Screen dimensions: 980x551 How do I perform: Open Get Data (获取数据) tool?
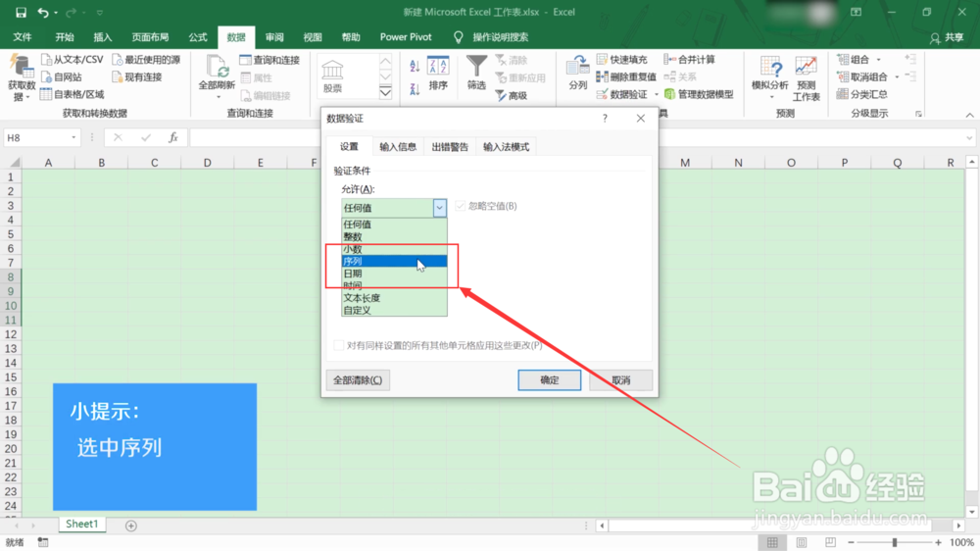(21, 77)
